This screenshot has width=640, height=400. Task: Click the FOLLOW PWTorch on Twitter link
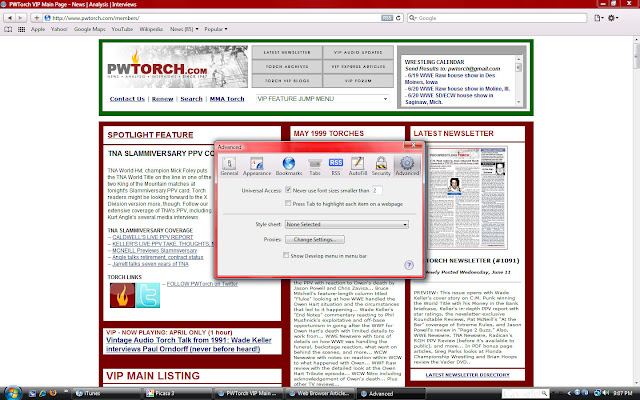(202, 284)
